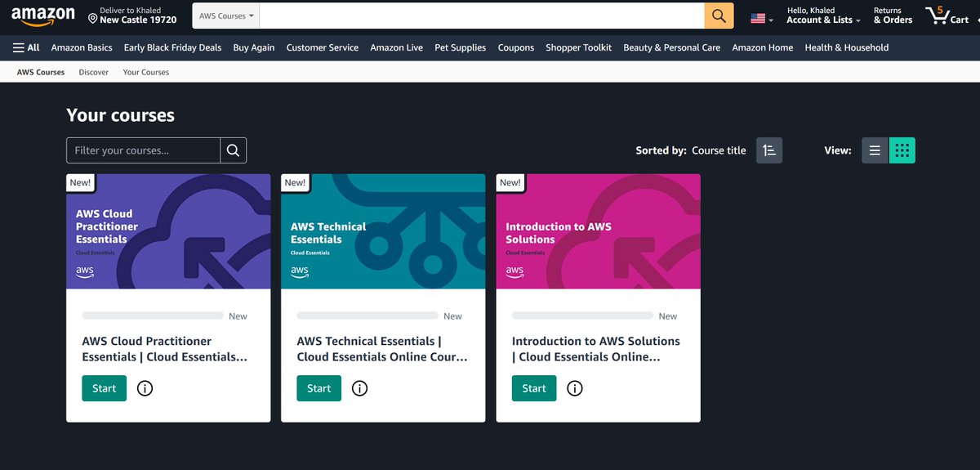Screen dimensions: 980x470
Task: Click progress bar of AWS Technical Essentials card
Action: pyautogui.click(x=367, y=316)
